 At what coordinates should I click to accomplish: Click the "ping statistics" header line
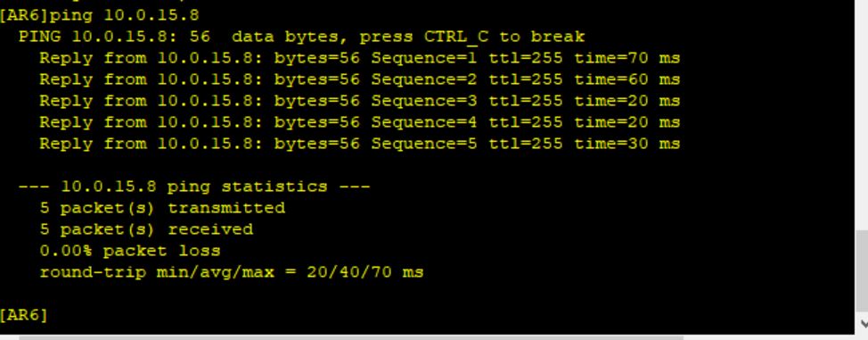[194, 187]
